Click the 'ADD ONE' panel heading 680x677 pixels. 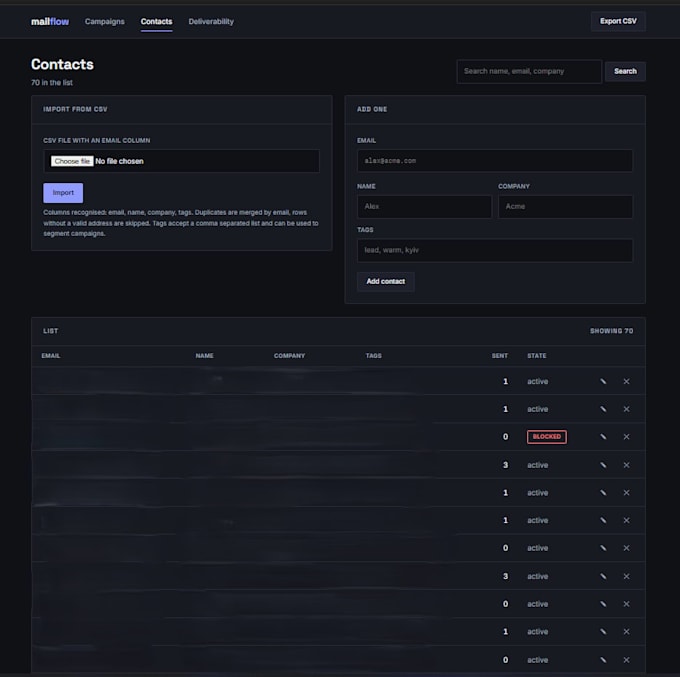tap(372, 109)
